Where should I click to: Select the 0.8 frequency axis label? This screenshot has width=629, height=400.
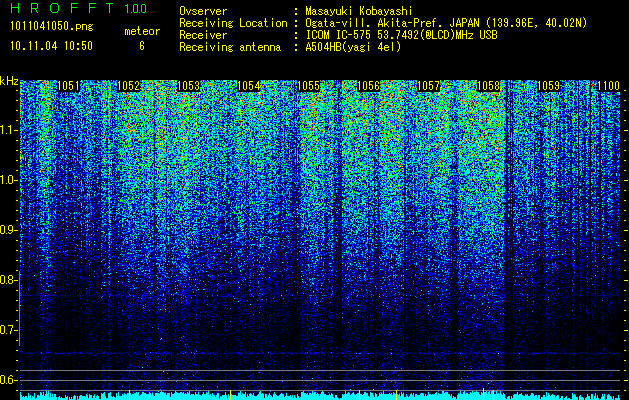pos(7,280)
